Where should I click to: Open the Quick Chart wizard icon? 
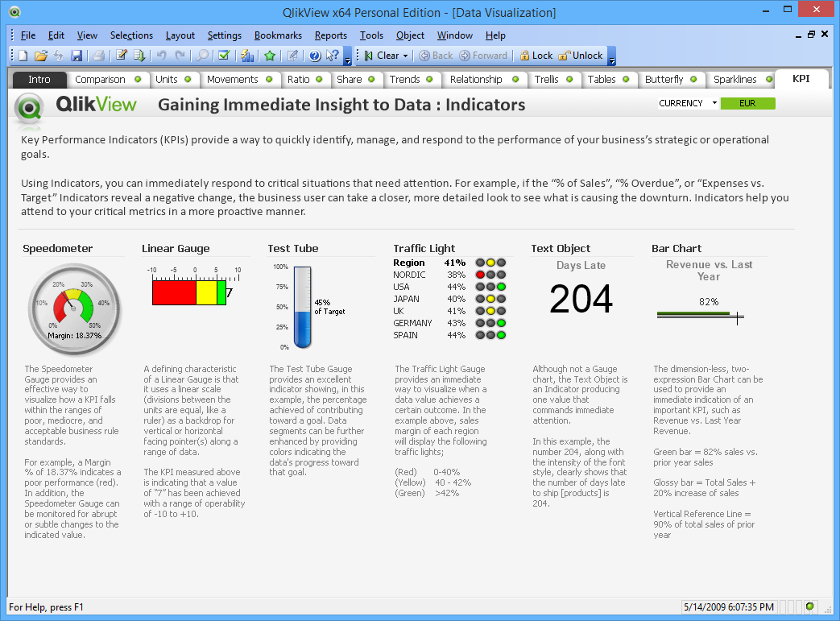pos(247,56)
